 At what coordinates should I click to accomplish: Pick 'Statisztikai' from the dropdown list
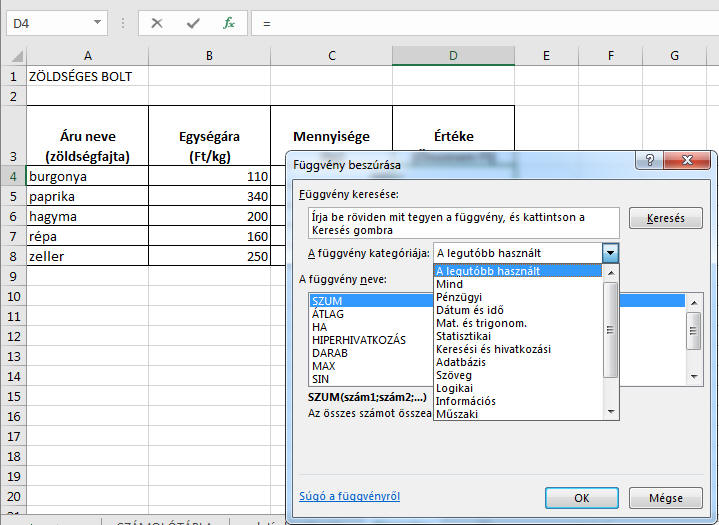(463, 336)
